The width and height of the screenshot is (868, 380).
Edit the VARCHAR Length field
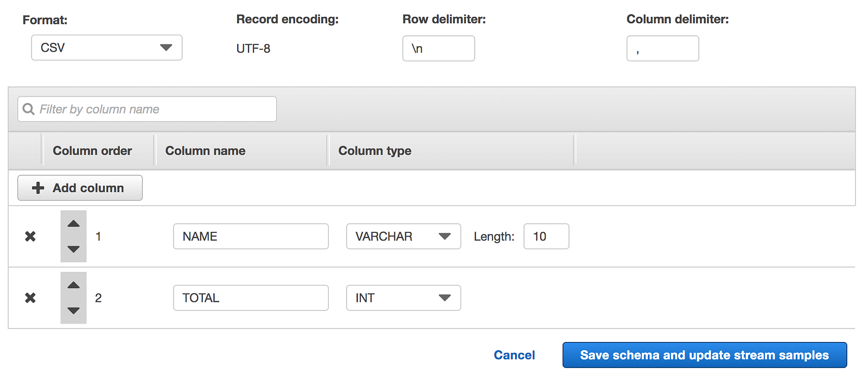(546, 236)
